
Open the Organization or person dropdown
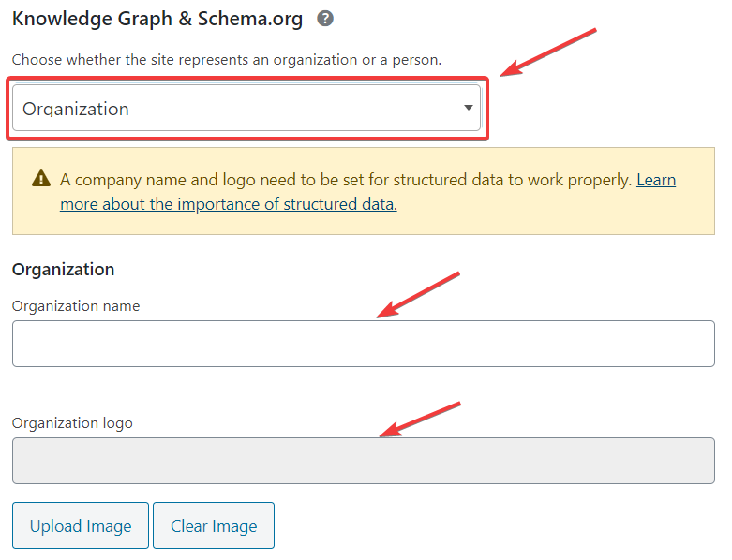click(246, 109)
